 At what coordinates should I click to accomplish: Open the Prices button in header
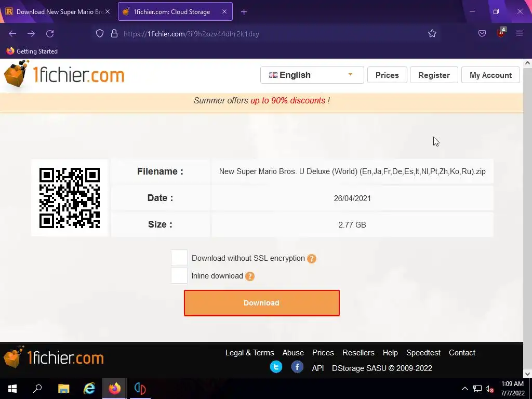click(x=387, y=75)
